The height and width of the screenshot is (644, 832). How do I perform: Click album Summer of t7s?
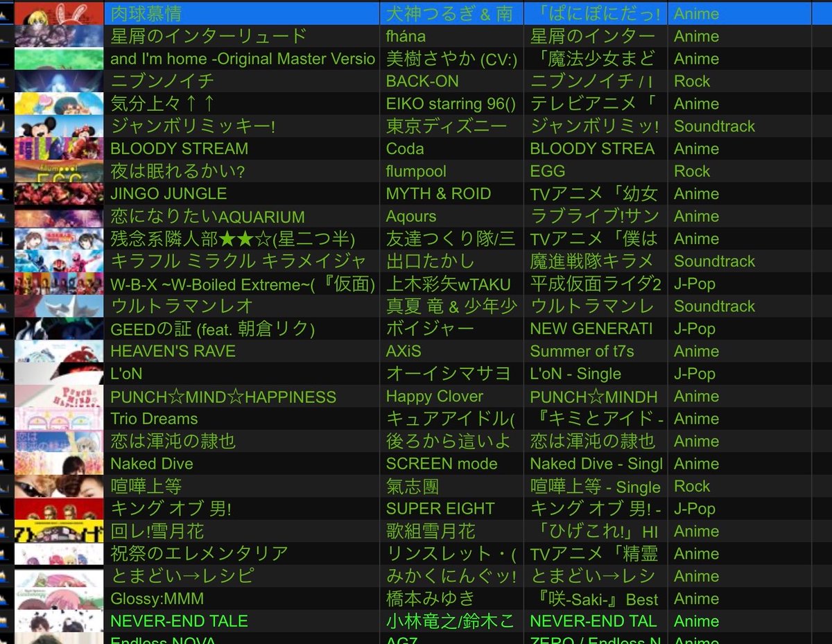point(582,351)
